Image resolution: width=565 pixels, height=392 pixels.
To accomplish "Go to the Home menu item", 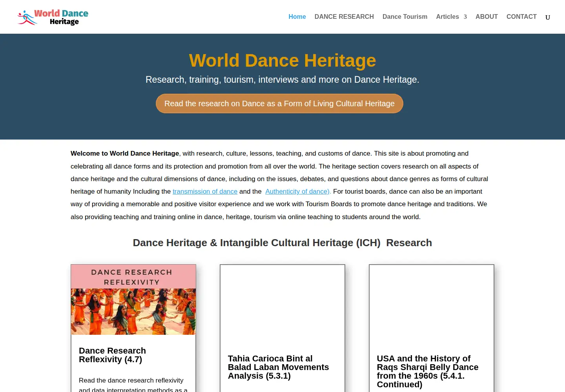I will tap(297, 17).
